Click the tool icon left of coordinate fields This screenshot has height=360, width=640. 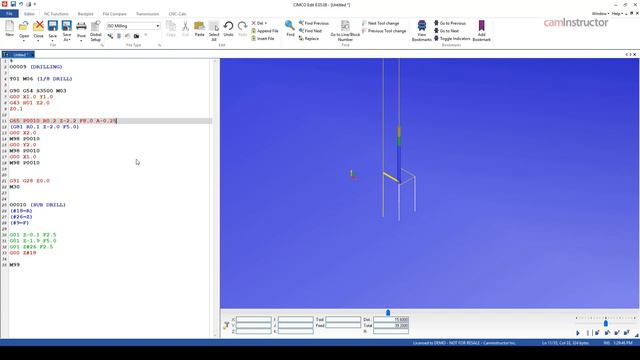click(x=226, y=325)
